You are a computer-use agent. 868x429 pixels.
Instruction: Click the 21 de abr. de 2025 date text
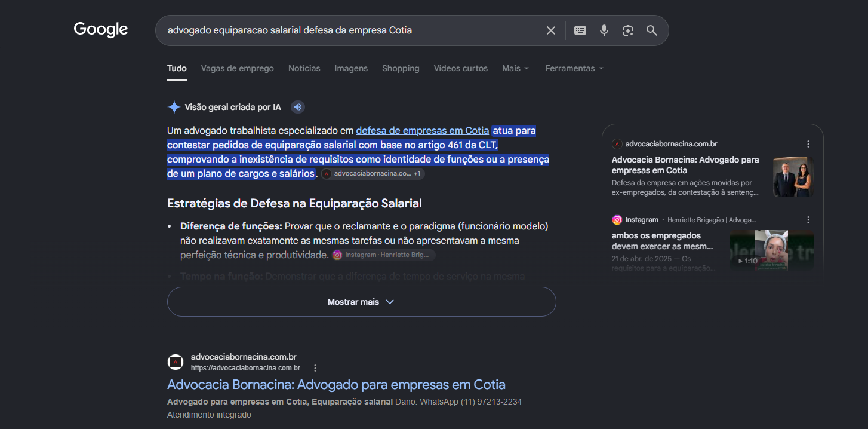point(641,259)
